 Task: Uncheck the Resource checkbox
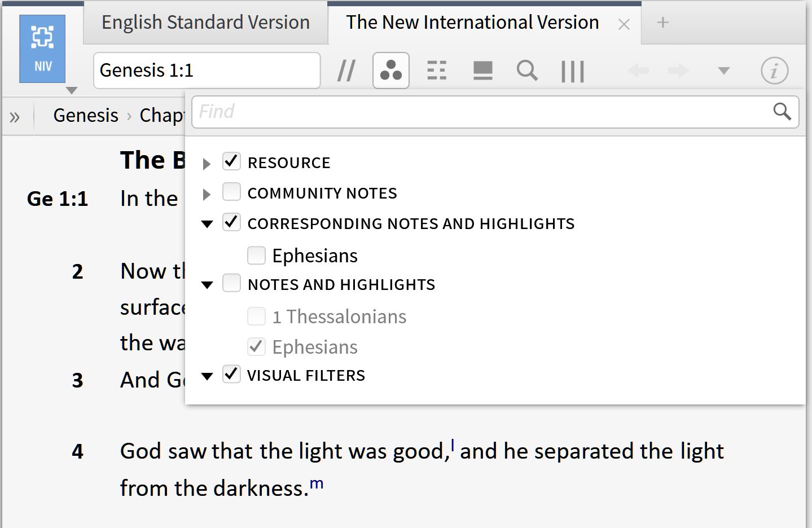click(x=231, y=161)
